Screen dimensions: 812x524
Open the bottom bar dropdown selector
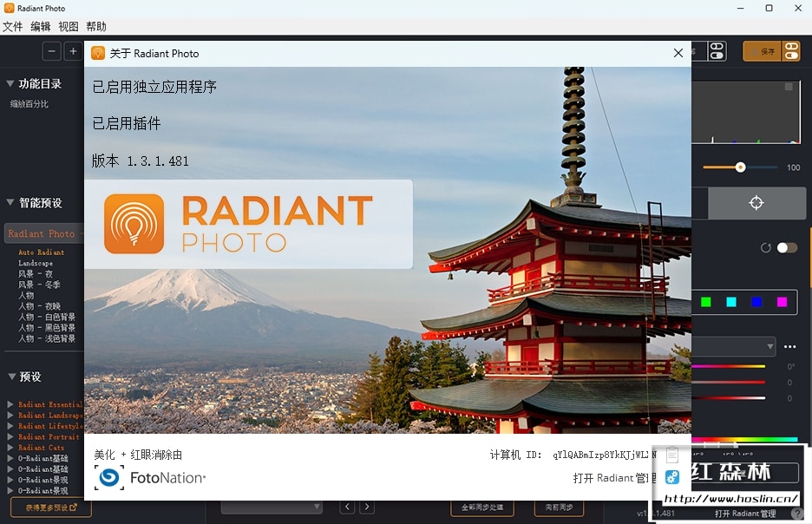coord(272,507)
